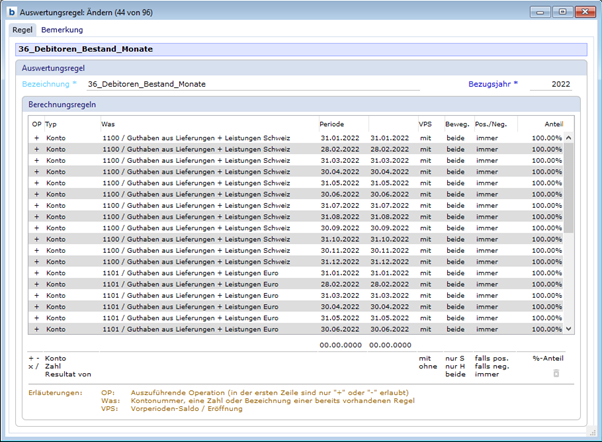
Task: Click the scroll down arrow of the rules list
Action: coord(569,328)
